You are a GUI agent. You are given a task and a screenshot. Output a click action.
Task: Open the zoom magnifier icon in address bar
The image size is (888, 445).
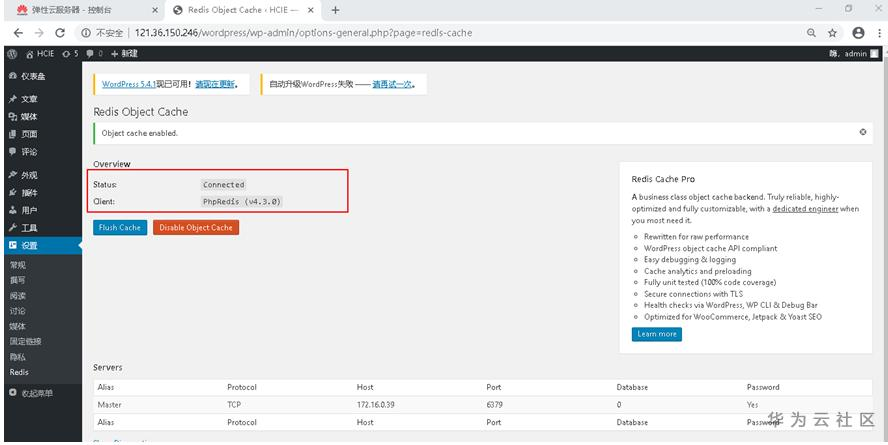point(812,33)
